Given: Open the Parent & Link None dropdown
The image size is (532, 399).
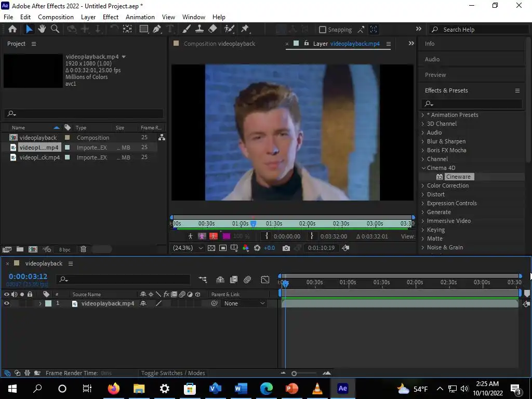Looking at the screenshot, I should [x=244, y=303].
